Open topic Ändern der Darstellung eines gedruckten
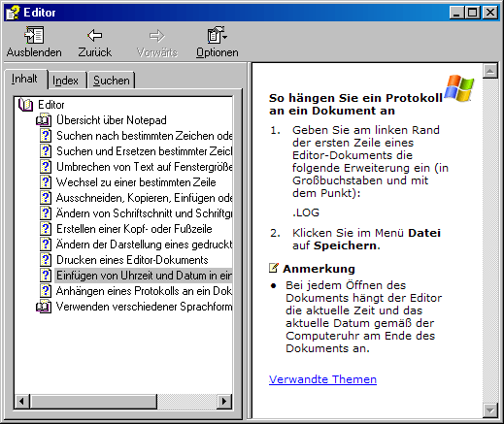The image size is (504, 424). [x=144, y=245]
